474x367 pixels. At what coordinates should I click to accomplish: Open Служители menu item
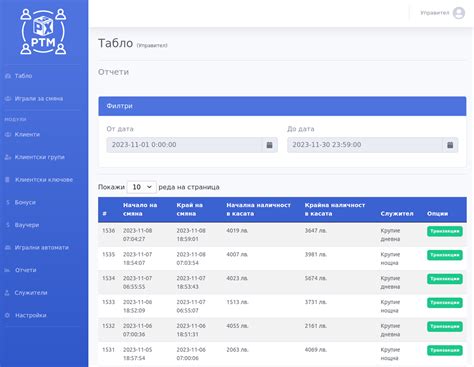tap(31, 293)
